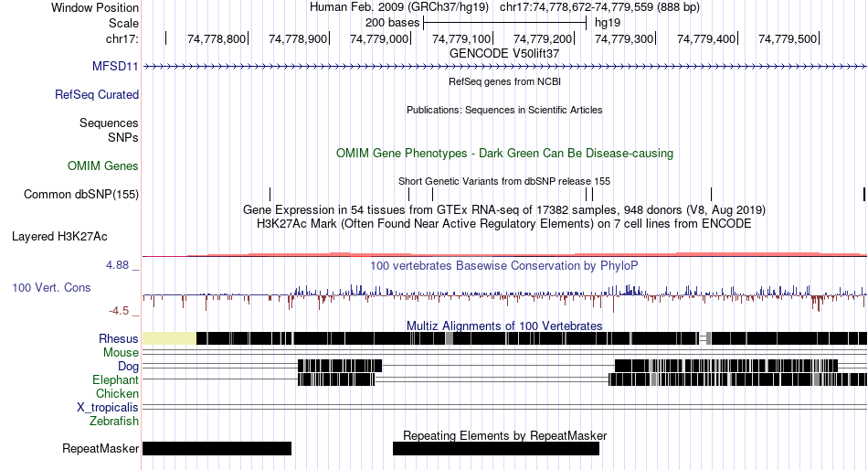Click the hg19 label beside scale bar

point(608,23)
